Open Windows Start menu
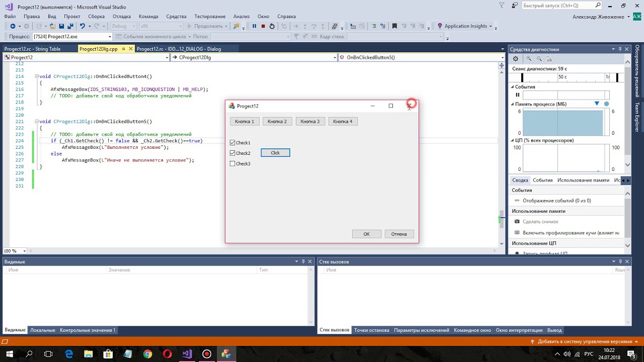The image size is (644, 362). tap(9, 354)
